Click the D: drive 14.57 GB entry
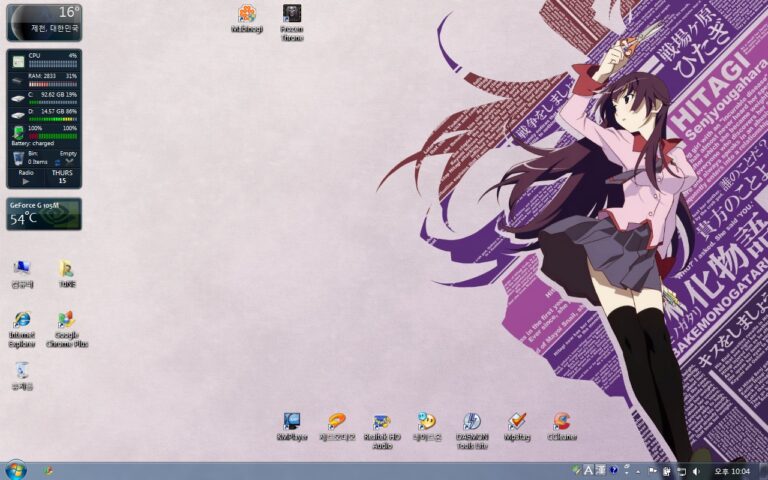The image size is (768, 480). click(52, 115)
